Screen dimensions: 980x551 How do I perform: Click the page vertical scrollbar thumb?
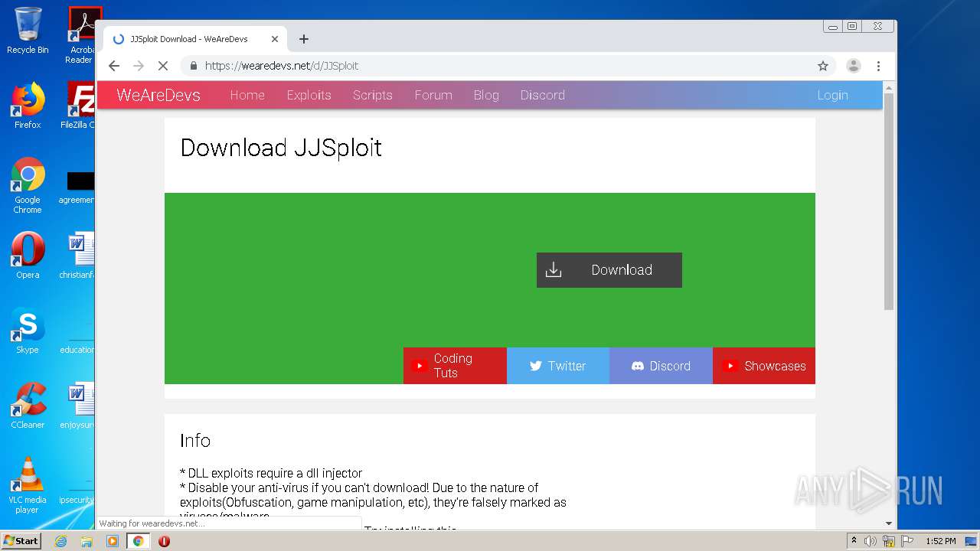pos(889,201)
